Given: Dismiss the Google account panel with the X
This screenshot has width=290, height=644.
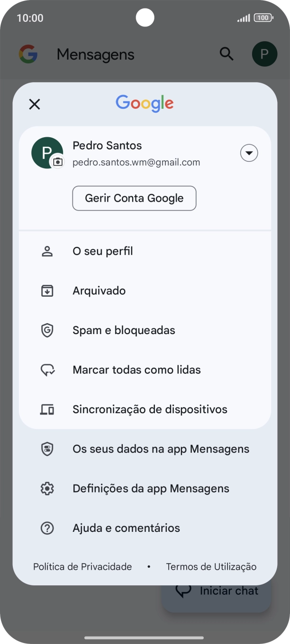Looking at the screenshot, I should (34, 104).
